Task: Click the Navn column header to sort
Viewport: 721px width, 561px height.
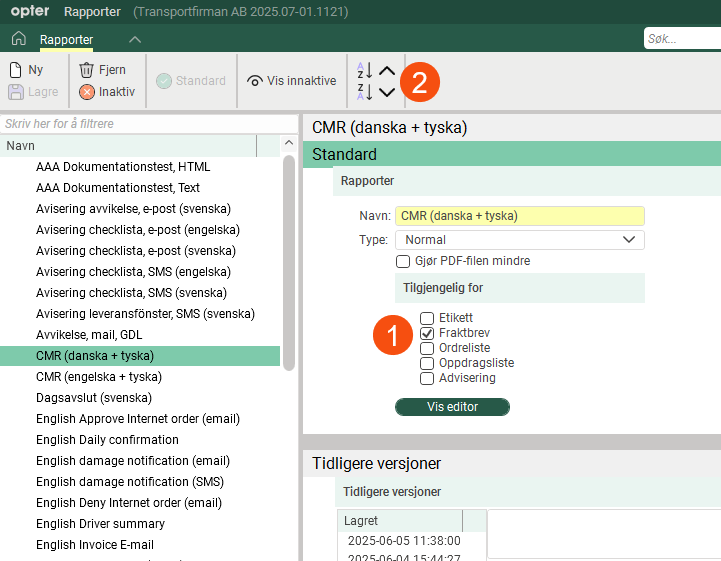Action: (x=128, y=146)
